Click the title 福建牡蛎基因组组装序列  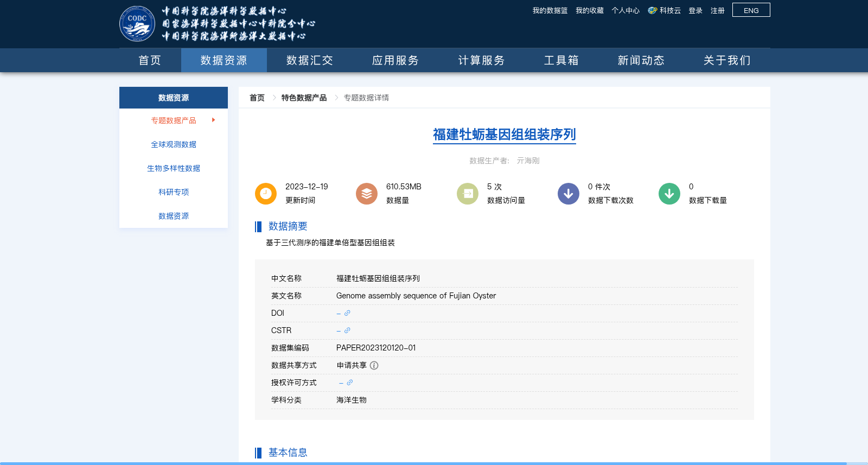505,135
